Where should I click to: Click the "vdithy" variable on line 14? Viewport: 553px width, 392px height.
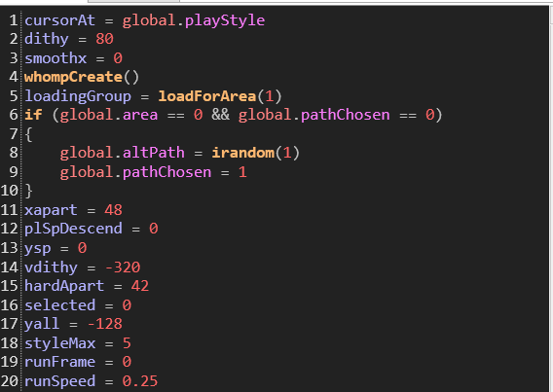point(52,267)
